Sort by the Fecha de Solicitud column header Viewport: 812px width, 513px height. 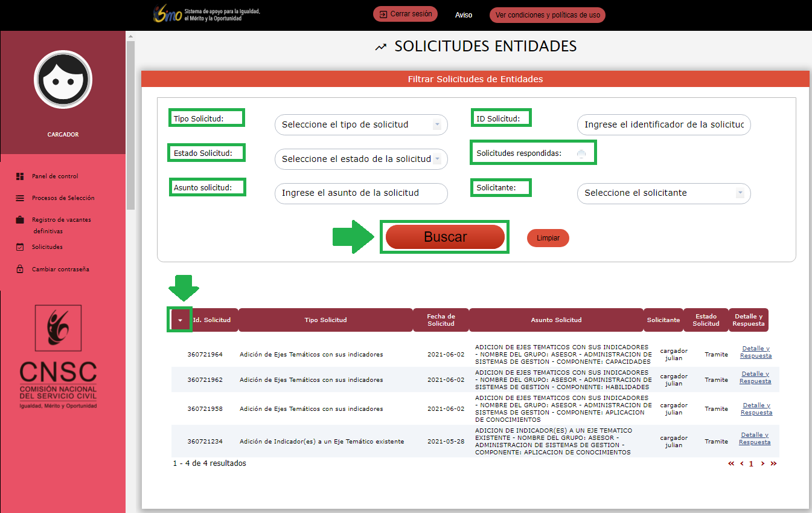click(x=441, y=320)
